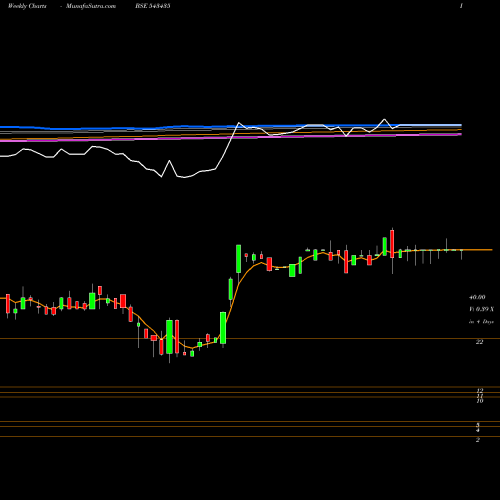
Task: Click the 'in 4 Days' label
Action: click(x=481, y=322)
